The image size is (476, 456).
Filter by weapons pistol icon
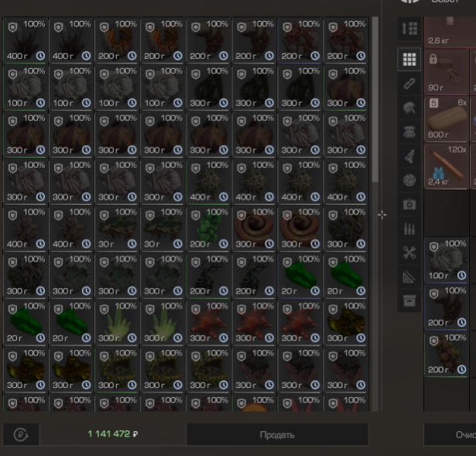point(409,156)
